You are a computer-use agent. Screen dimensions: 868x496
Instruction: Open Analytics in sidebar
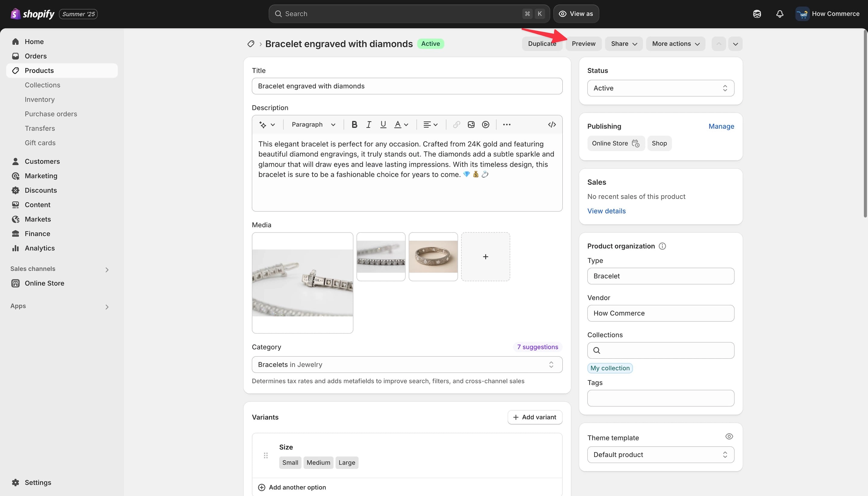click(x=62, y=248)
